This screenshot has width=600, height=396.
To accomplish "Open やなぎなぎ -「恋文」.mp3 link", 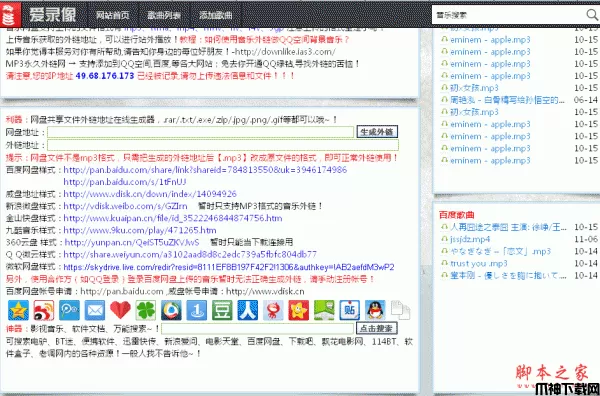I will (x=501, y=251).
